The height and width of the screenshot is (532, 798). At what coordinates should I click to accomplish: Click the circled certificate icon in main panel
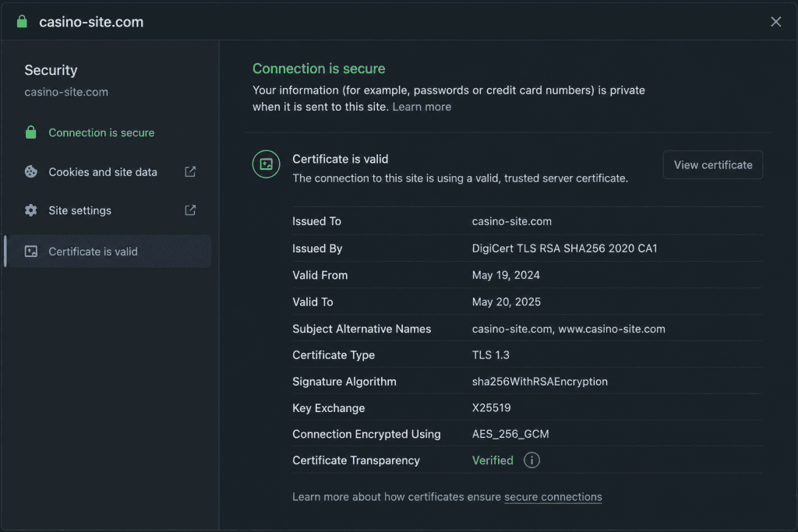(x=267, y=164)
